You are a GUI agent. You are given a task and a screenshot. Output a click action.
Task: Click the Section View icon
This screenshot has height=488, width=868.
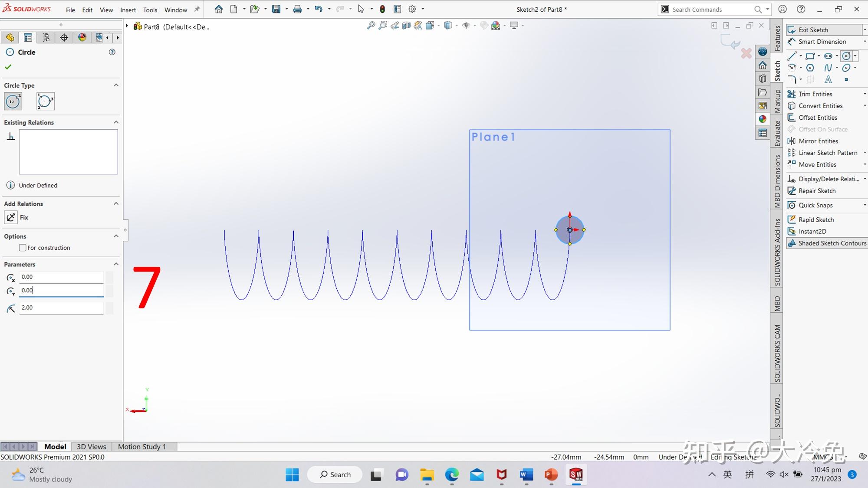[x=406, y=26]
